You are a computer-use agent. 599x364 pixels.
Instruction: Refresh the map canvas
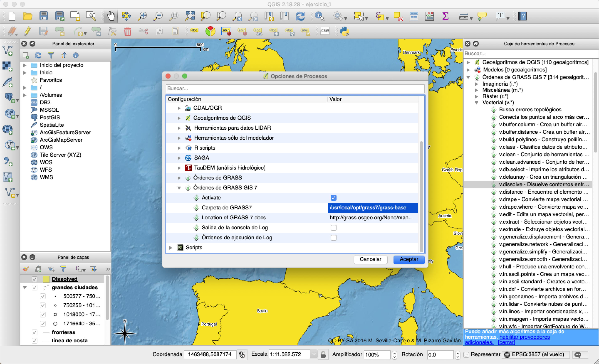click(300, 16)
